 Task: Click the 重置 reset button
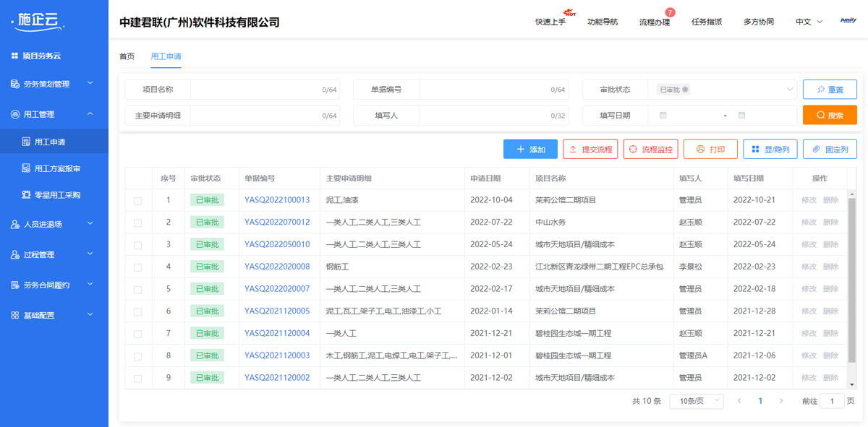[x=830, y=90]
